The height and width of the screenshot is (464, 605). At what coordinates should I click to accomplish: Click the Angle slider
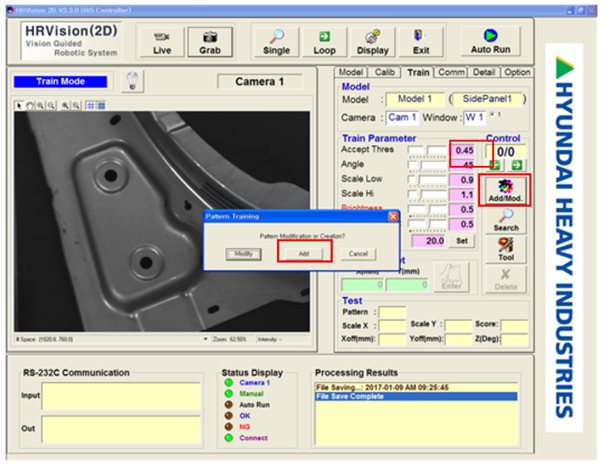point(428,165)
